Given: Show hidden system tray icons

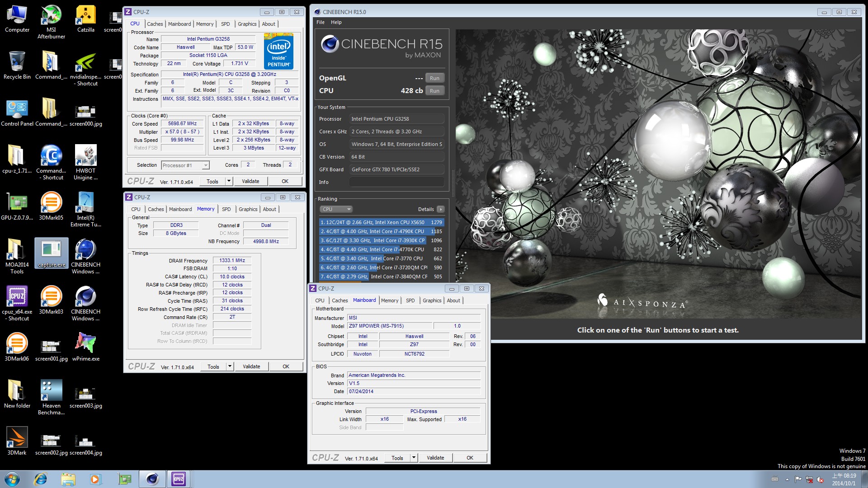Looking at the screenshot, I should (x=787, y=479).
